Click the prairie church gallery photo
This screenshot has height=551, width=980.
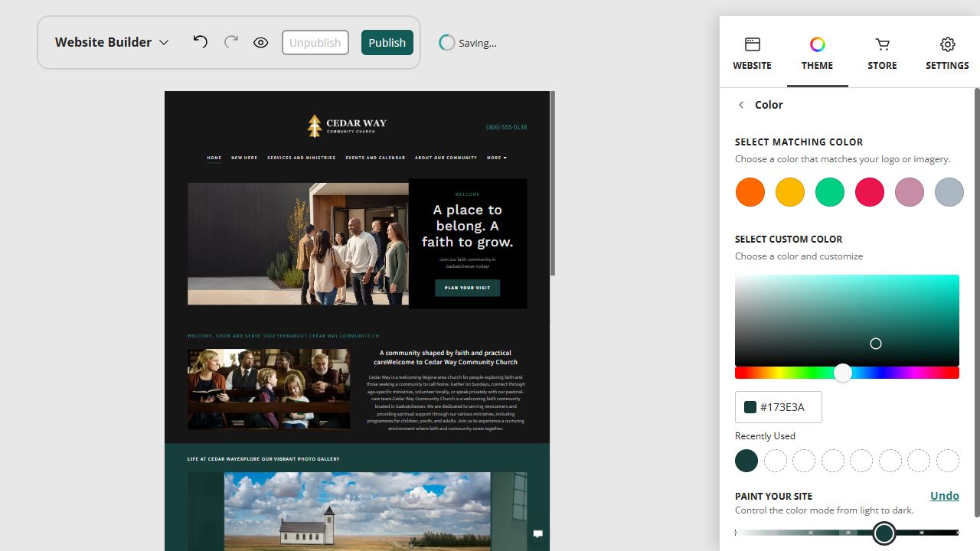pos(357,511)
